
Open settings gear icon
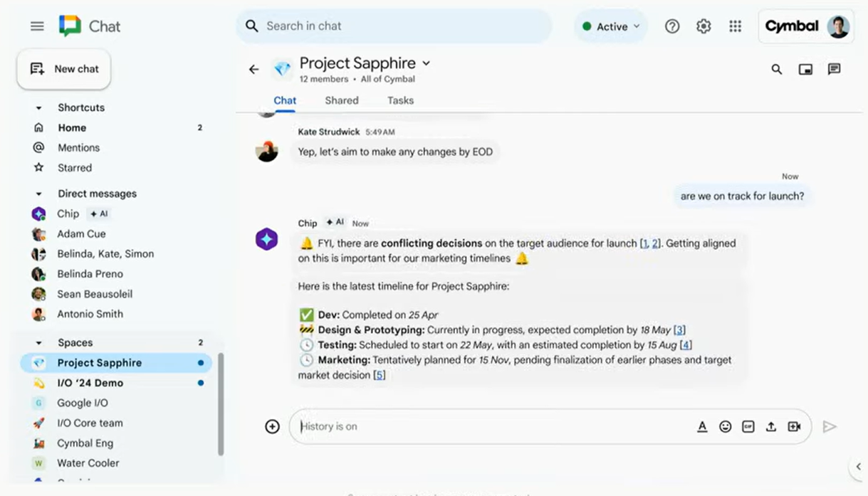tap(704, 26)
